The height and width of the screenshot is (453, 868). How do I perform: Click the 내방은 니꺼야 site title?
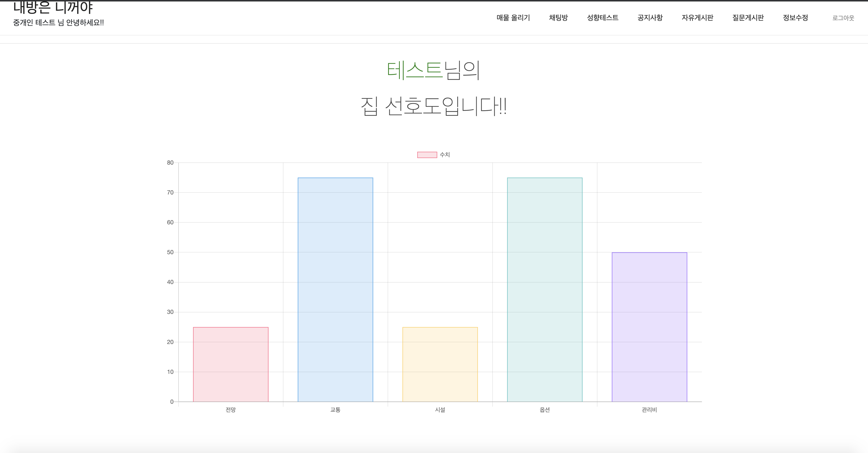coord(53,8)
